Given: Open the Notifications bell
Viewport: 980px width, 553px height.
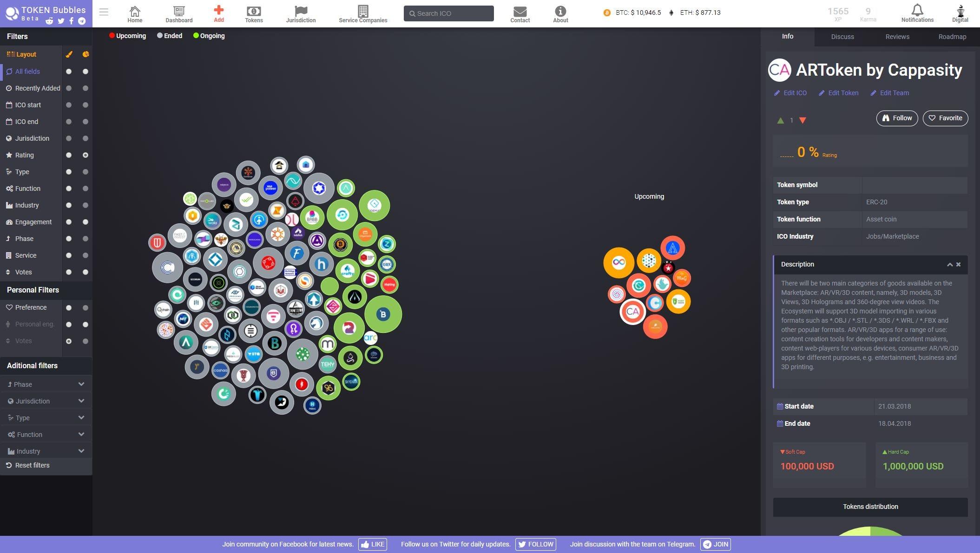Looking at the screenshot, I should [x=917, y=13].
